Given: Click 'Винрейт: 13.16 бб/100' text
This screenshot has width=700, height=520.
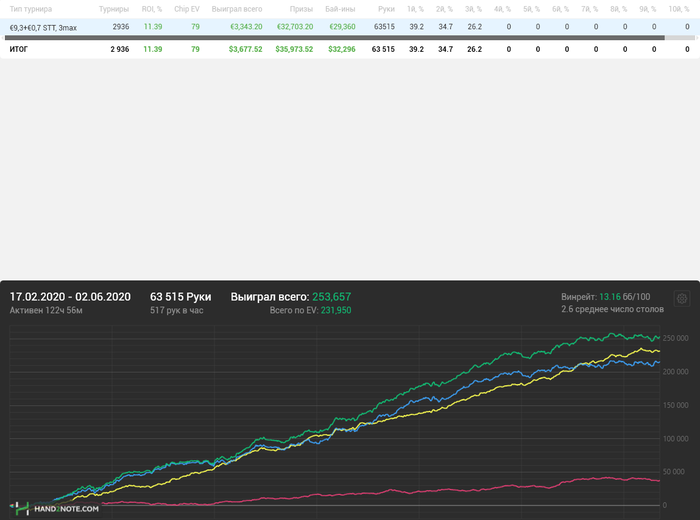Looking at the screenshot, I should tap(605, 297).
